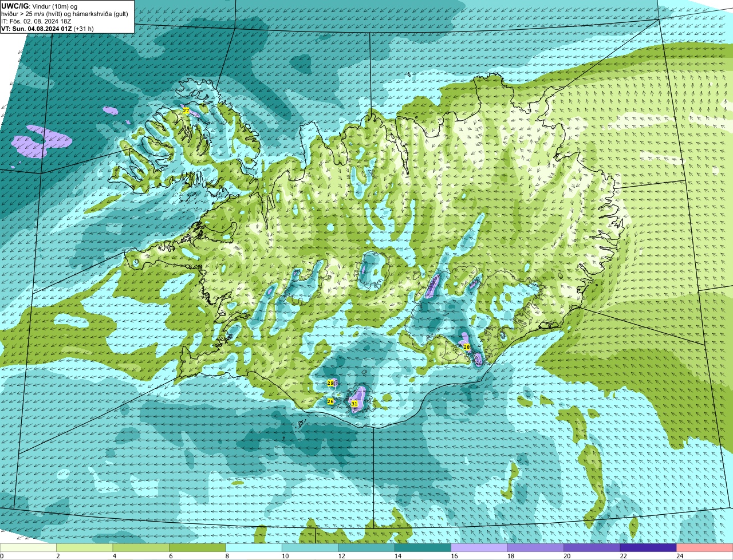Pick the 10–12 m/s cyan legend swatch

tap(310, 548)
